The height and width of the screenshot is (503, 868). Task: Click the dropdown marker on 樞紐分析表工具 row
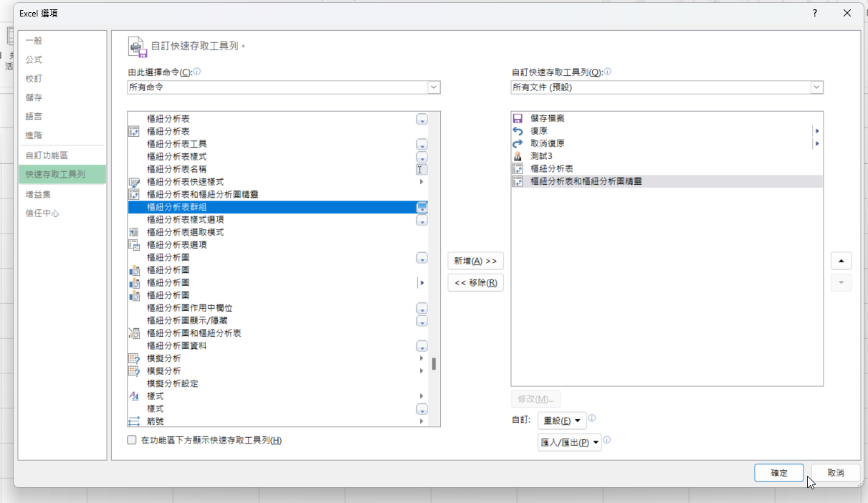[x=421, y=144]
